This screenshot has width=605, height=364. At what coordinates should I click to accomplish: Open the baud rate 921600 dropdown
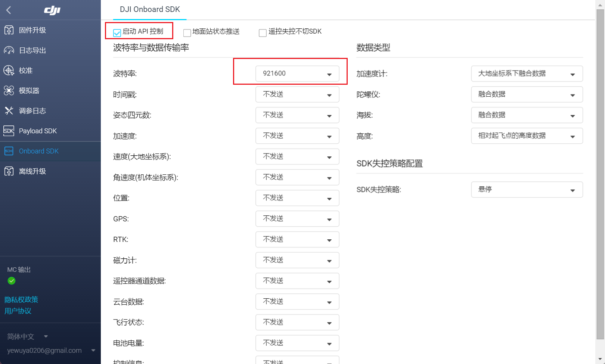pyautogui.click(x=297, y=74)
